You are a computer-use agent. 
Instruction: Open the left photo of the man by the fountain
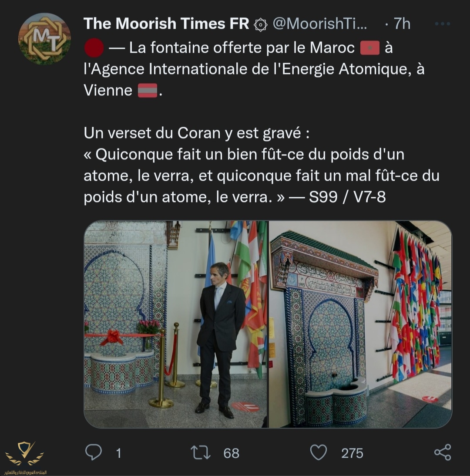[175, 324]
